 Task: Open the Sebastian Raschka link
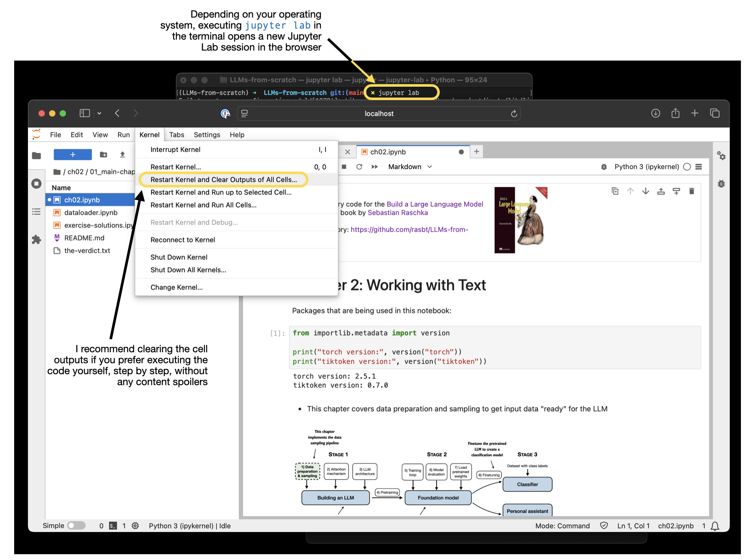[x=398, y=213]
